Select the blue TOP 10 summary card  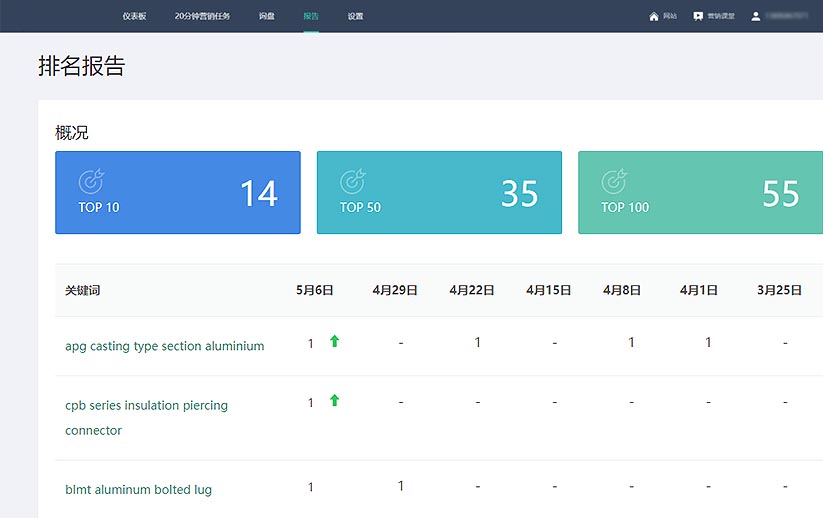coord(178,193)
